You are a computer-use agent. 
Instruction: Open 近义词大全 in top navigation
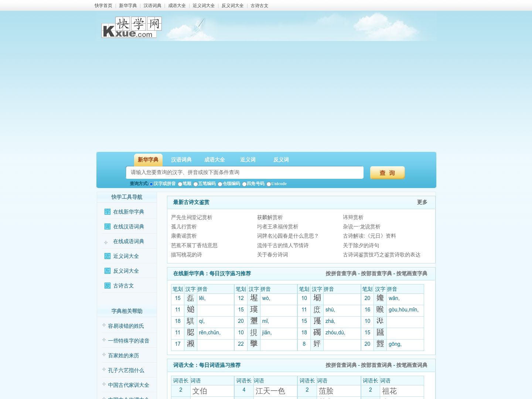pyautogui.click(x=204, y=6)
